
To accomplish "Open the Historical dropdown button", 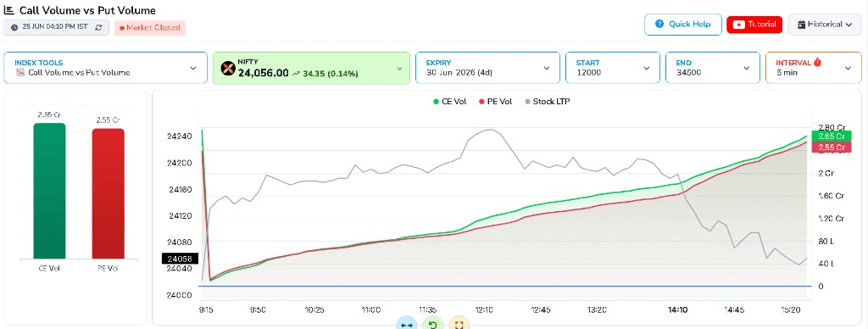I will (824, 25).
